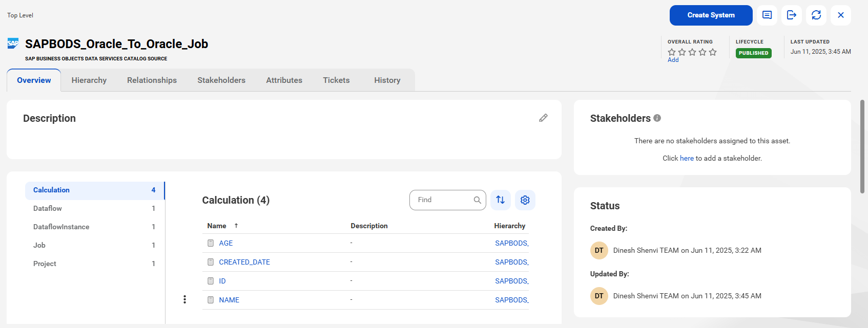Screen dimensions: 868x328
Task: Open SAPBODS hierarchy link in ID row
Action: (x=512, y=281)
